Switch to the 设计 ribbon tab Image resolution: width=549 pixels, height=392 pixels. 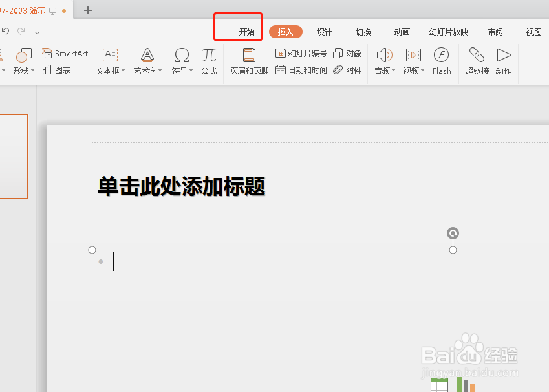point(324,31)
